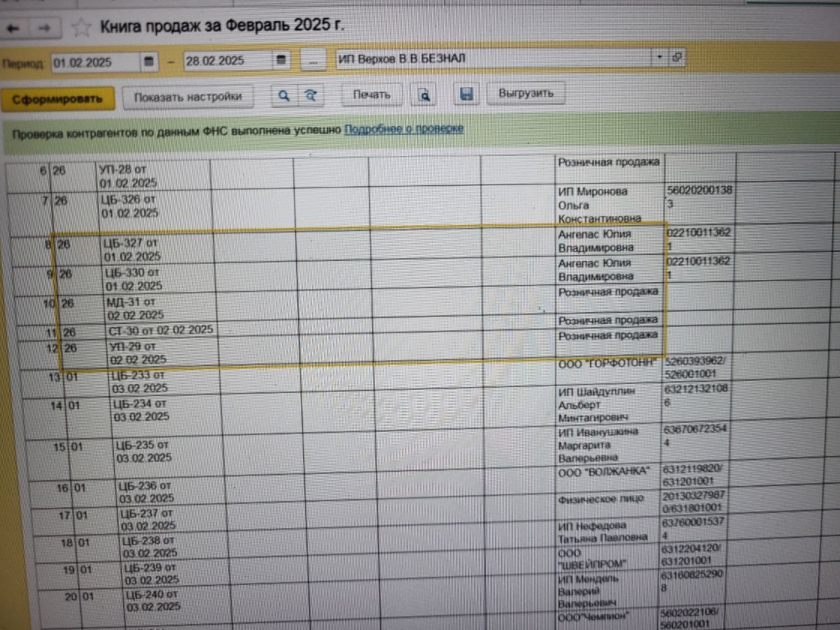Image resolution: width=840 pixels, height=630 pixels.
Task: Save report with the floppy disk icon
Action: (466, 94)
